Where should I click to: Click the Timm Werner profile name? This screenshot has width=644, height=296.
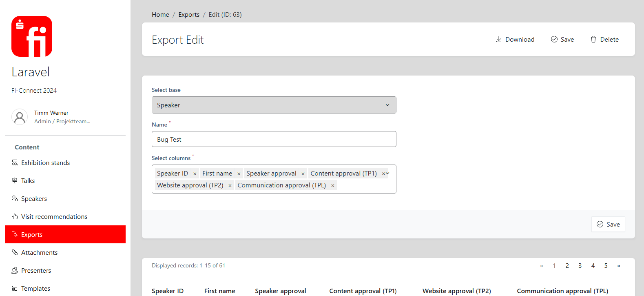(x=51, y=113)
